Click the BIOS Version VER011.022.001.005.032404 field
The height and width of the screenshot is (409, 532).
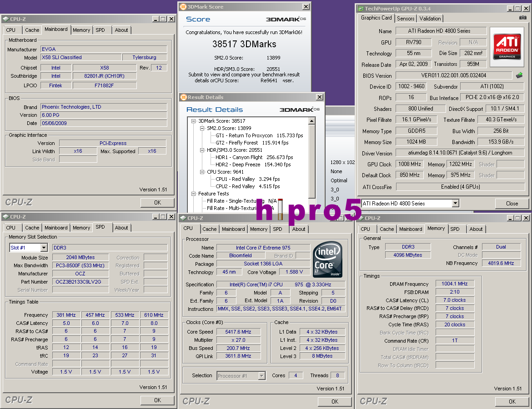coord(454,75)
